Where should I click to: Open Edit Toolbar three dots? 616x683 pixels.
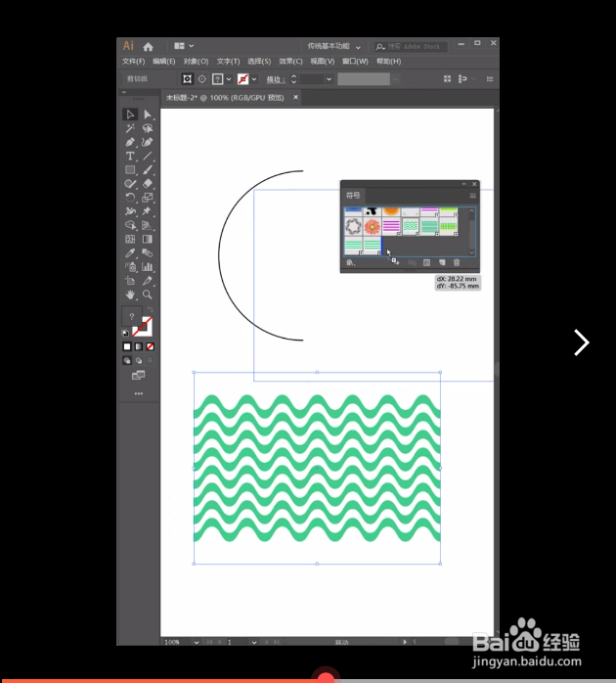pos(139,393)
